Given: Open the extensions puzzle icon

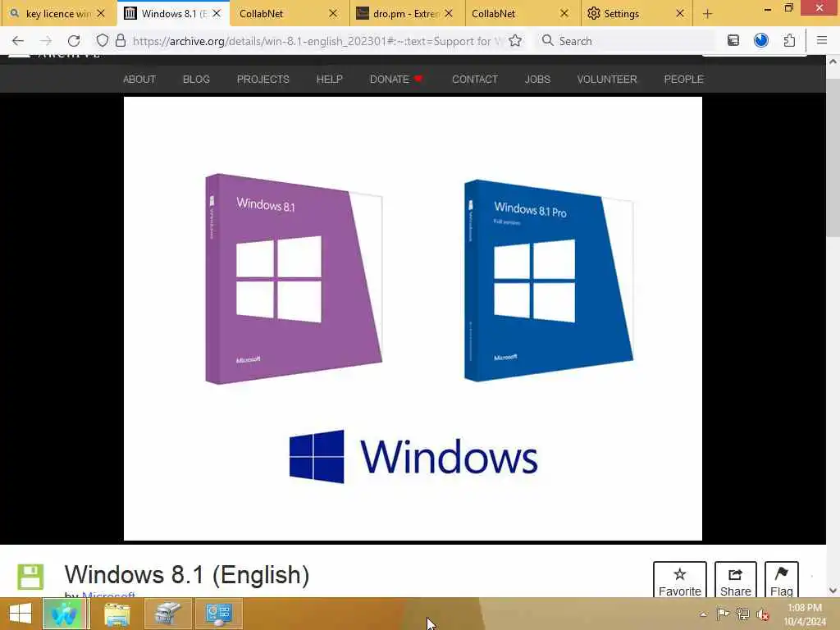Looking at the screenshot, I should coord(788,41).
